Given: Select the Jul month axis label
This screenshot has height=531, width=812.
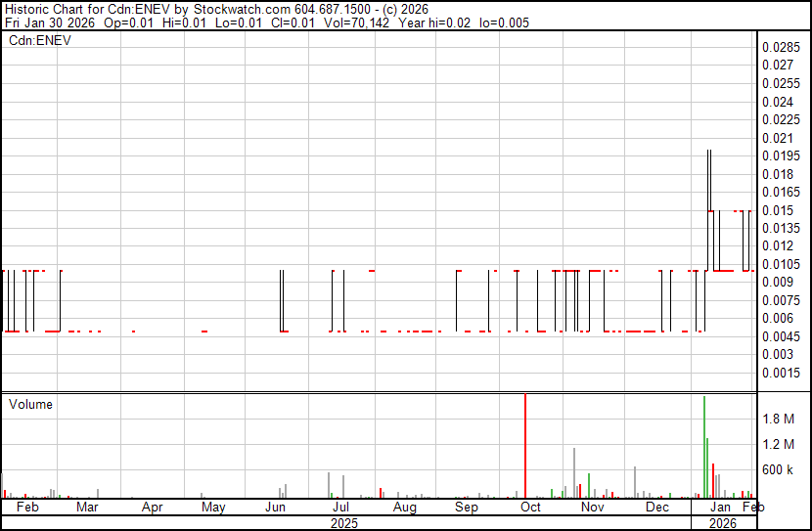Looking at the screenshot, I should click(x=340, y=508).
